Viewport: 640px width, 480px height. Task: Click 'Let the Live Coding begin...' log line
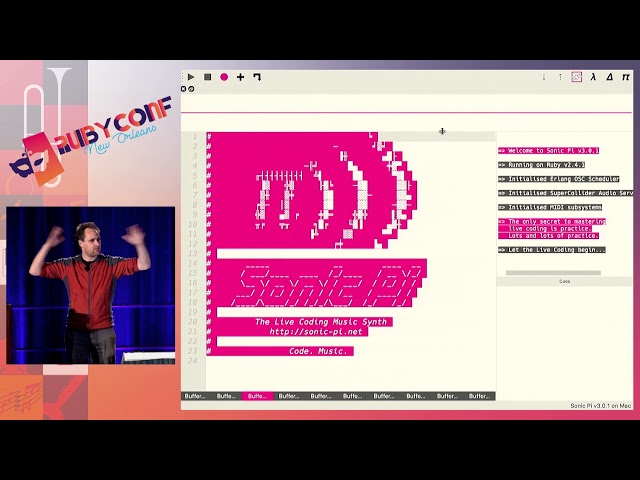pyautogui.click(x=552, y=250)
